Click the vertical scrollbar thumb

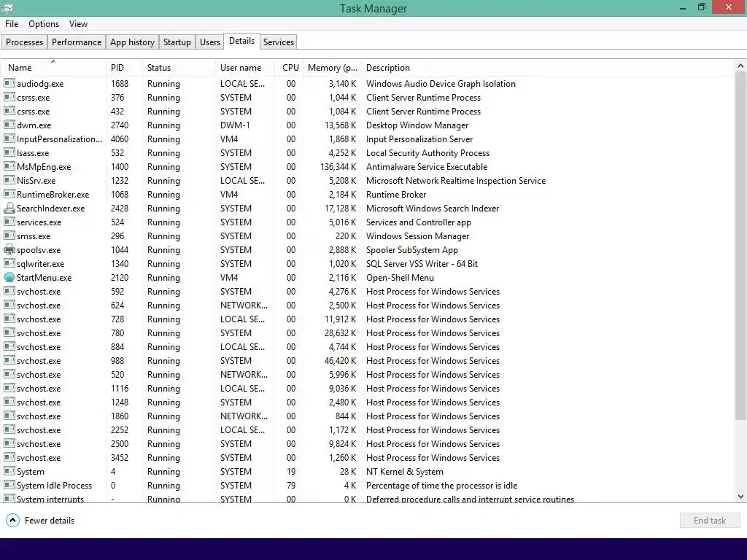point(740,246)
